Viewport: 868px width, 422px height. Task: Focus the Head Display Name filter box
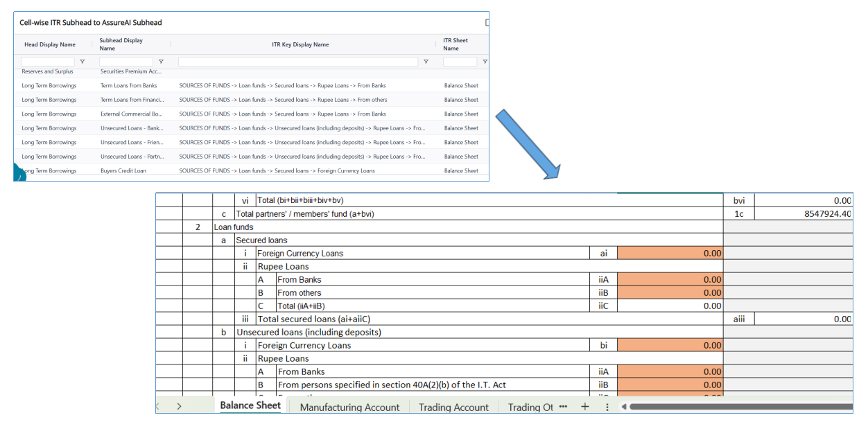[47, 62]
